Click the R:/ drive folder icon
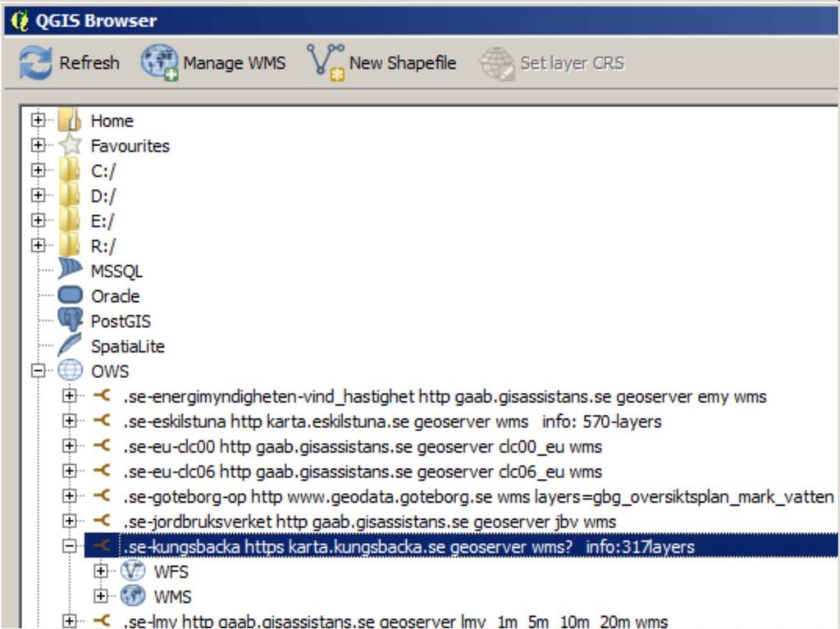The width and height of the screenshot is (840, 629). (x=70, y=246)
